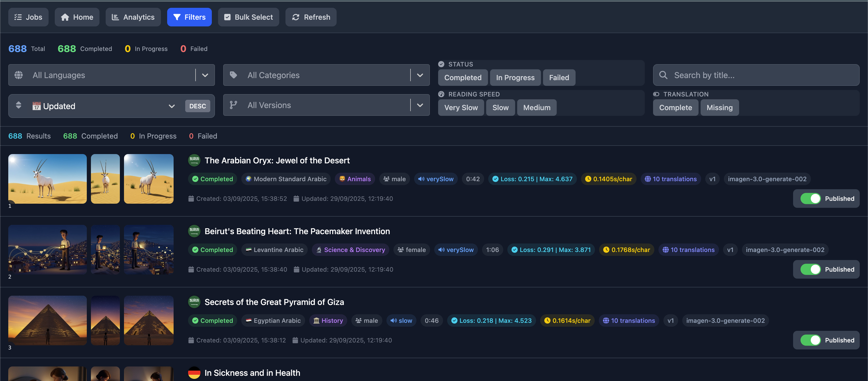Expand the All Versions dropdown
The height and width of the screenshot is (381, 868).
click(x=420, y=105)
